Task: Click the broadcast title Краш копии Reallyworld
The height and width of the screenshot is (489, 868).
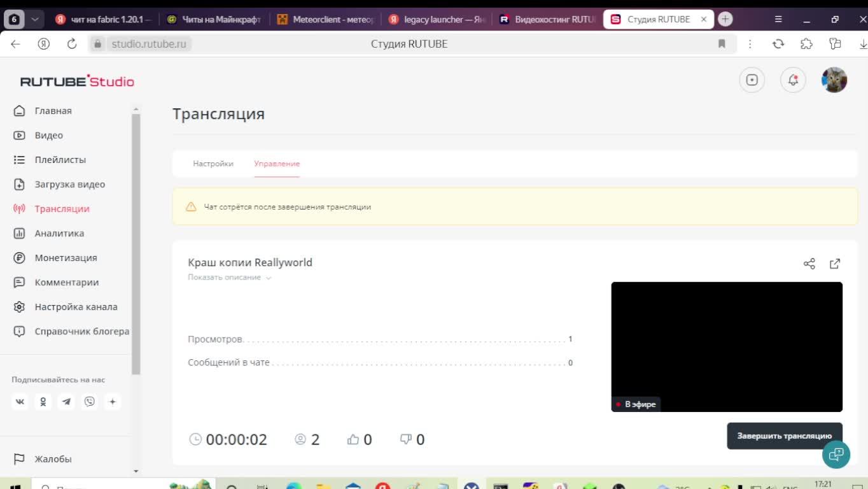Action: [250, 262]
